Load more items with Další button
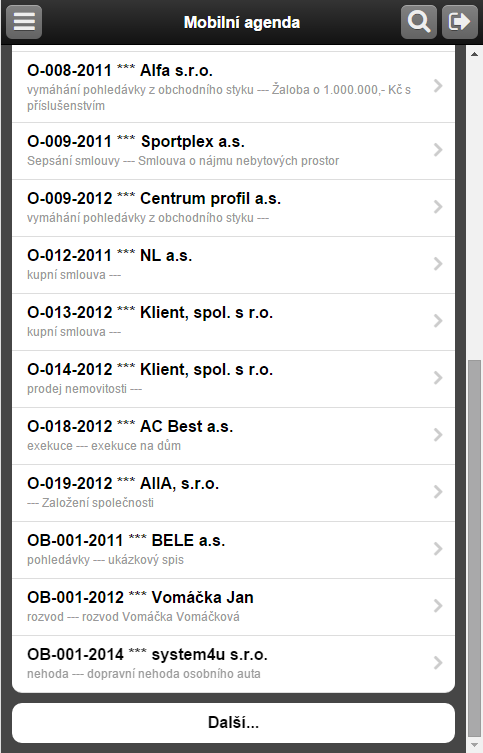The image size is (483, 753). pos(233,723)
